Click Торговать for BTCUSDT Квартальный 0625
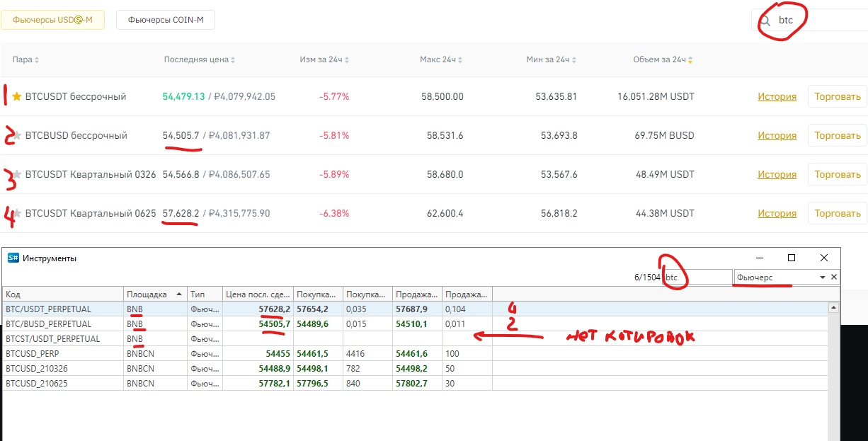 (x=838, y=213)
